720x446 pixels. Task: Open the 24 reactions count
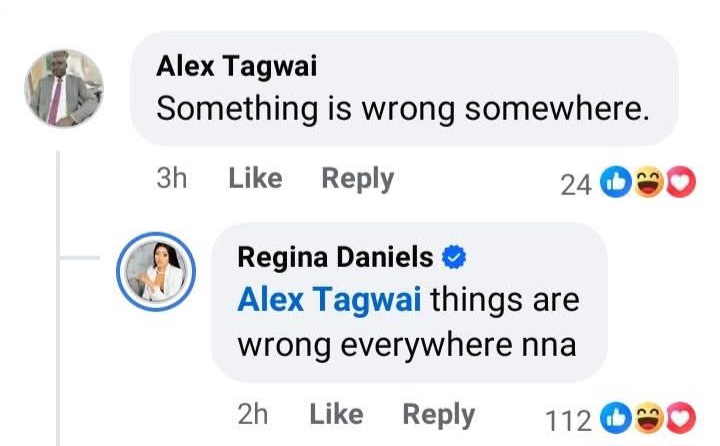[x=576, y=184]
